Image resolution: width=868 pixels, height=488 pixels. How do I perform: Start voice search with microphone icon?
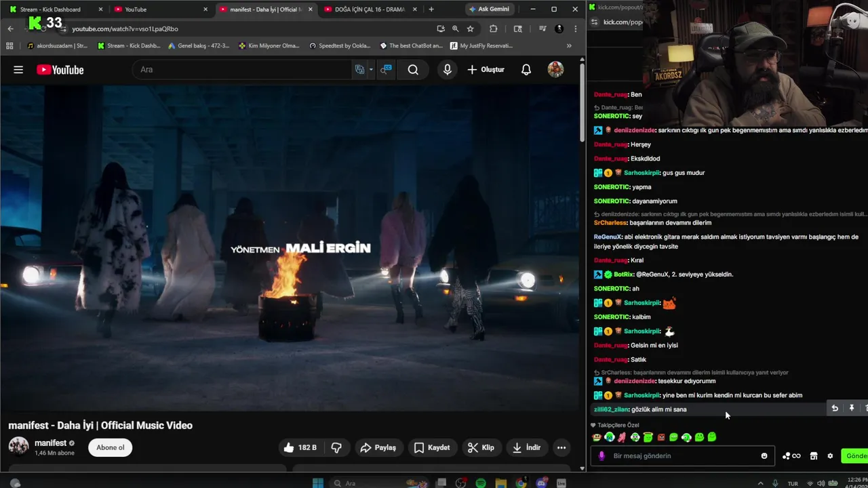coord(447,70)
